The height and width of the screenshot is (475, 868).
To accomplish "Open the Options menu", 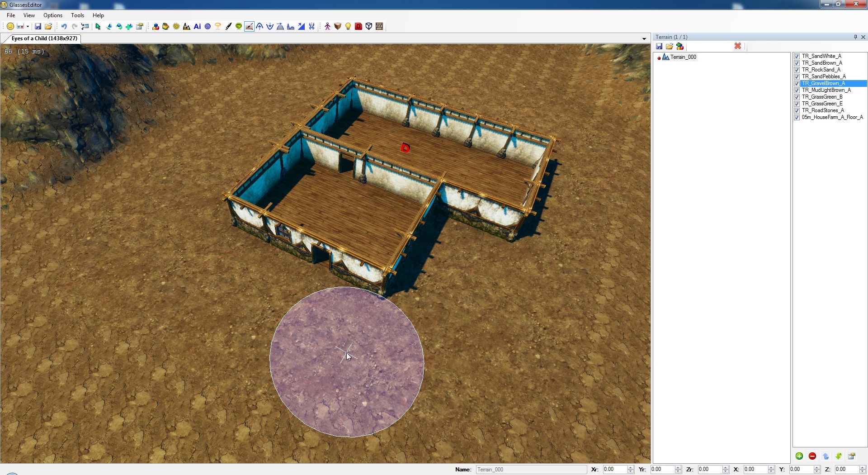I will click(x=53, y=15).
